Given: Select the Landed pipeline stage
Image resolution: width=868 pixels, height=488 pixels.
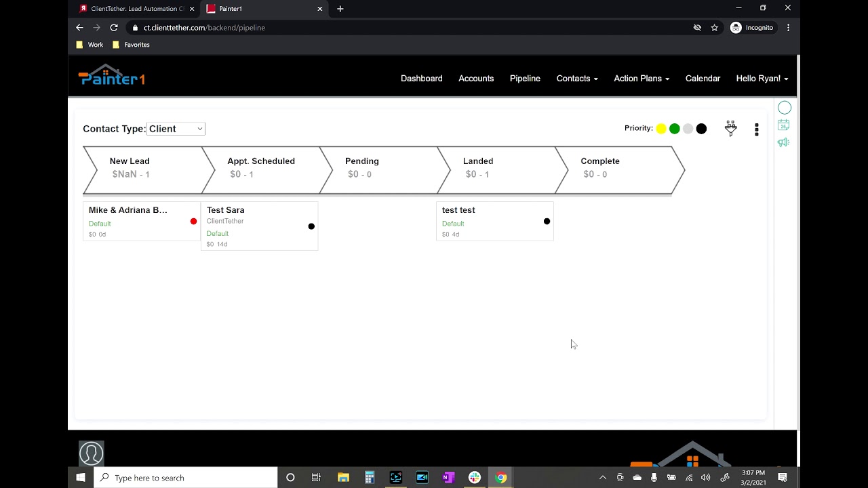Looking at the screenshot, I should pyautogui.click(x=504, y=170).
